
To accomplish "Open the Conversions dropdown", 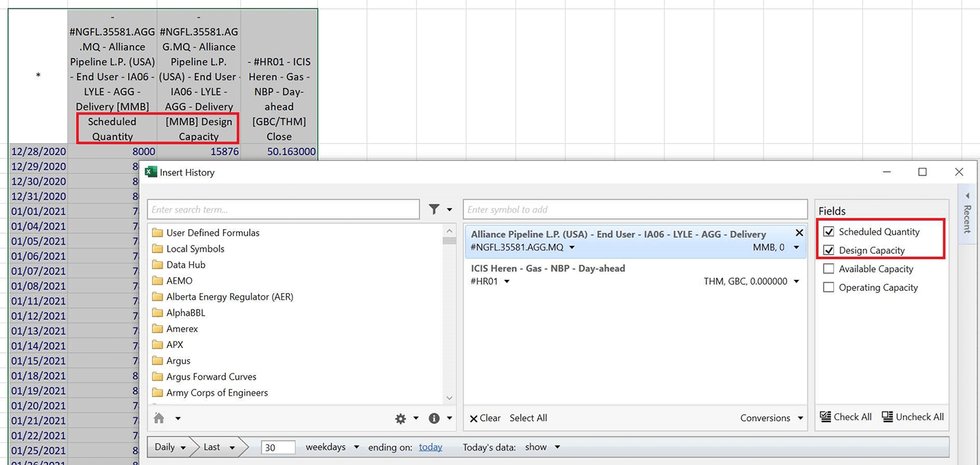I will (x=771, y=418).
